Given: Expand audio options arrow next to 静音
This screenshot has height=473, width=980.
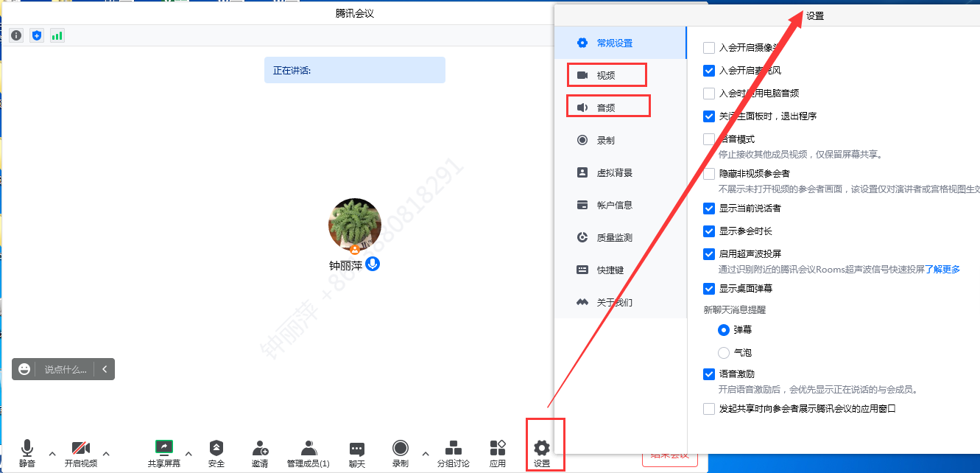Looking at the screenshot, I should click(52, 453).
